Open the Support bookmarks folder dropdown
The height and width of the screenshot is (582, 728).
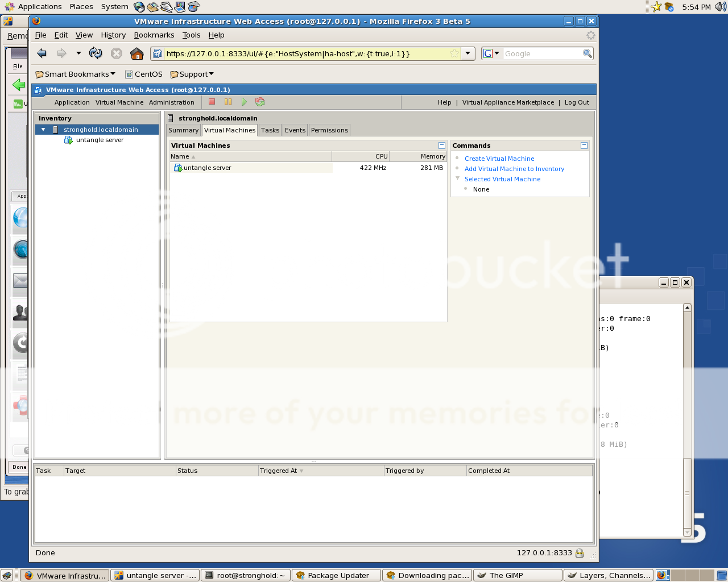coord(192,74)
